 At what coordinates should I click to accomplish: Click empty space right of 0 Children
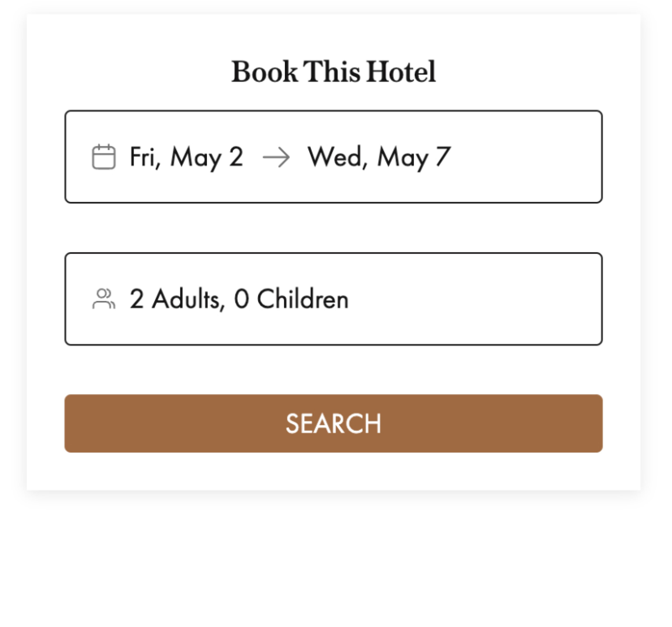pos(473,299)
